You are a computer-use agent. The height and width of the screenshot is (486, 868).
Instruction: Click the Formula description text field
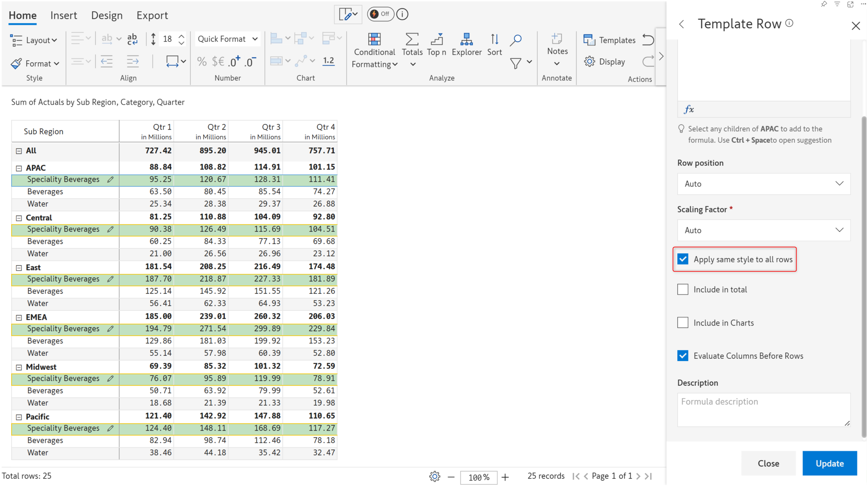click(764, 409)
